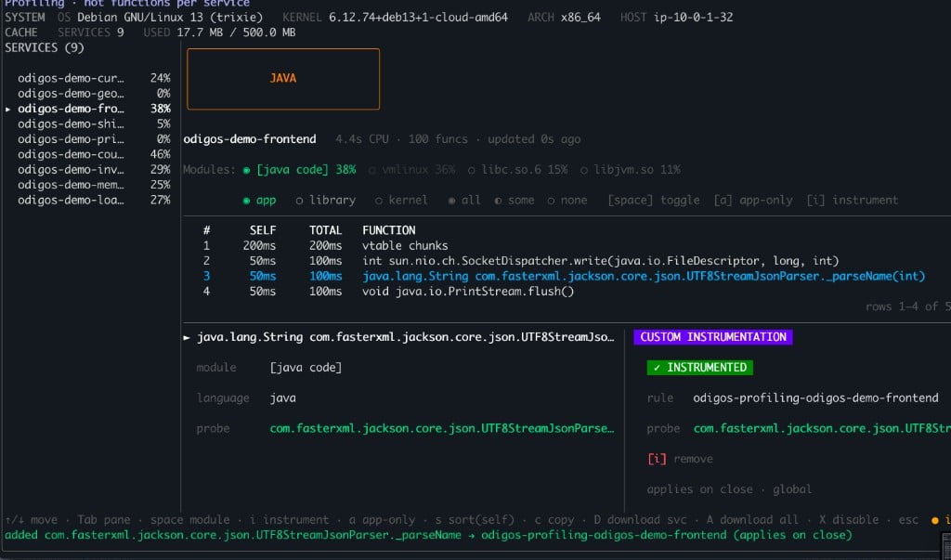
Task: Click the 200ms SELF value for vtable chunks
Action: (x=259, y=245)
